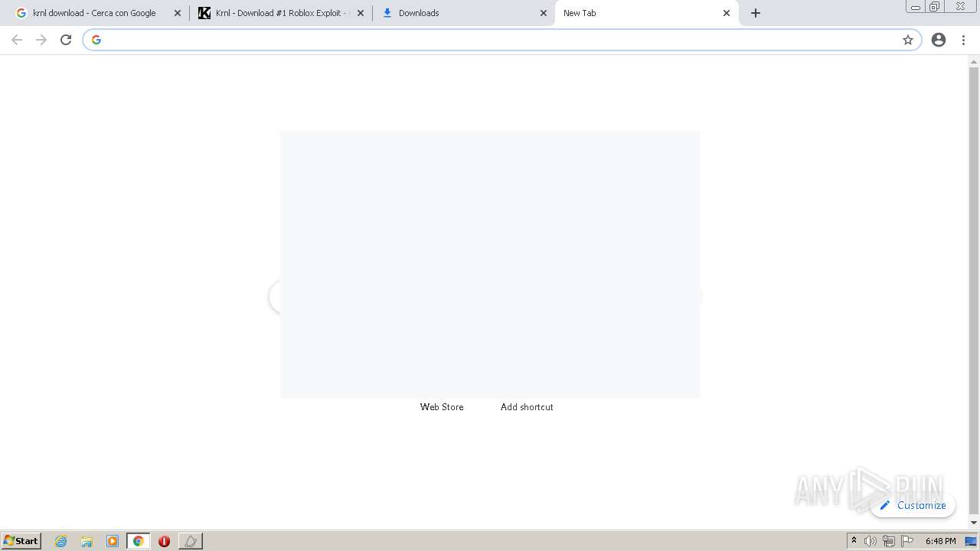This screenshot has height=551, width=980.
Task: Click the scrollbar down arrow
Action: [974, 523]
